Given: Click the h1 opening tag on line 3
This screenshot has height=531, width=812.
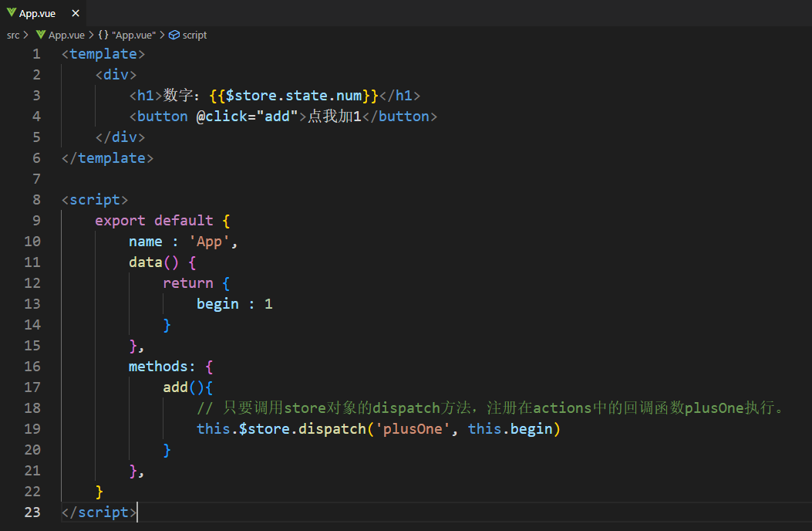Looking at the screenshot, I should coord(146,96).
